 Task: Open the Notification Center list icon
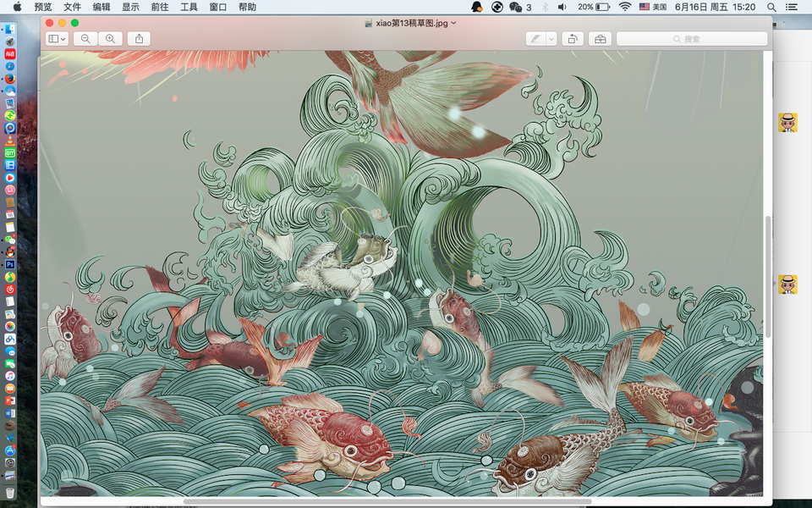click(x=792, y=7)
